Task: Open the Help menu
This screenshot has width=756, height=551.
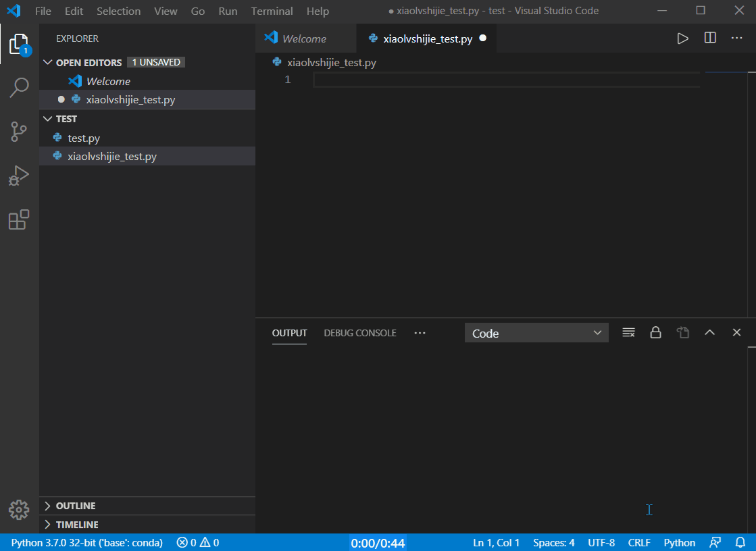Action: pyautogui.click(x=318, y=11)
